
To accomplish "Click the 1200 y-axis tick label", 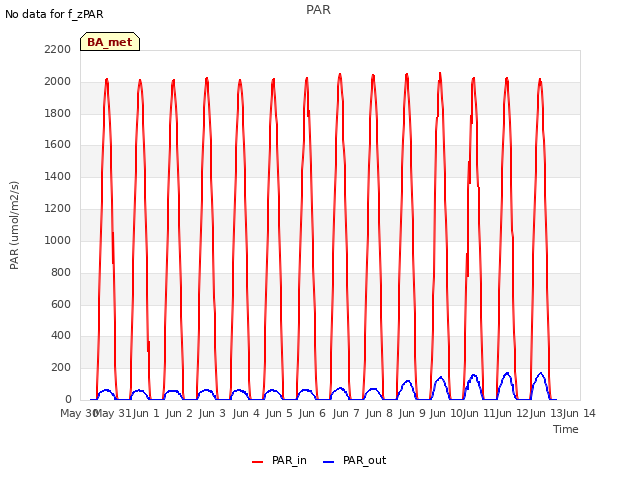I will 58,208.
